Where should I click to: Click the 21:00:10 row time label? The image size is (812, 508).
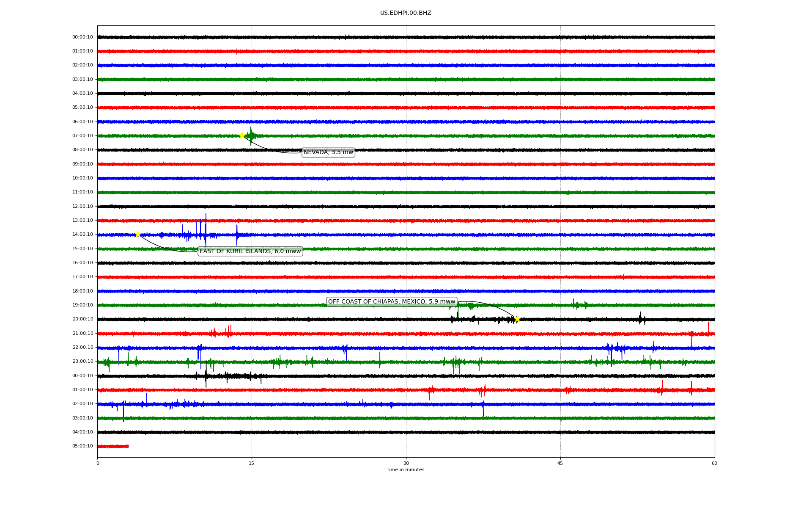coord(82,334)
